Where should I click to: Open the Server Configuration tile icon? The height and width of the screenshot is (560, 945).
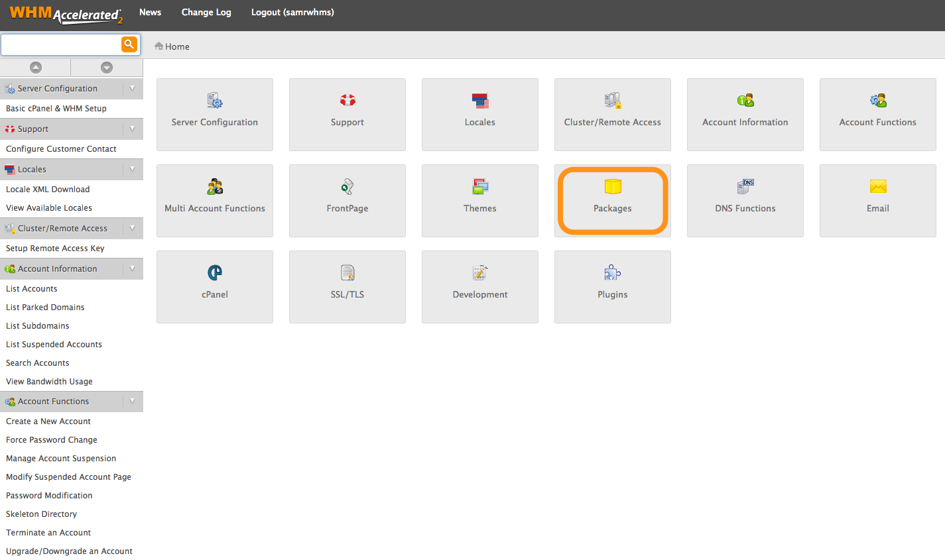pyautogui.click(x=215, y=101)
